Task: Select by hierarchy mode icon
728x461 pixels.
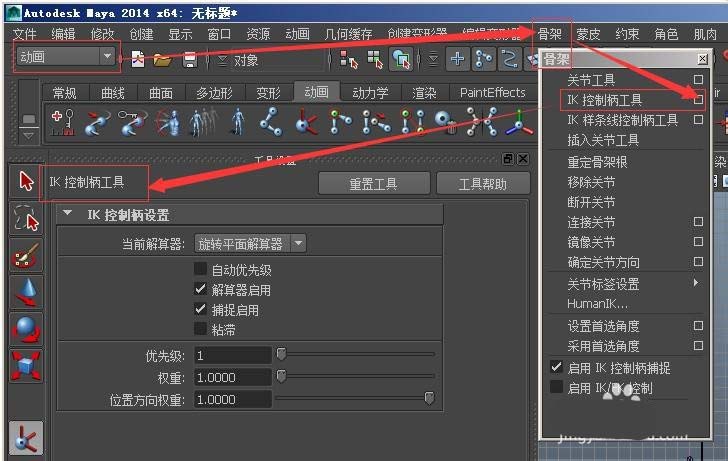Action: tap(349, 59)
